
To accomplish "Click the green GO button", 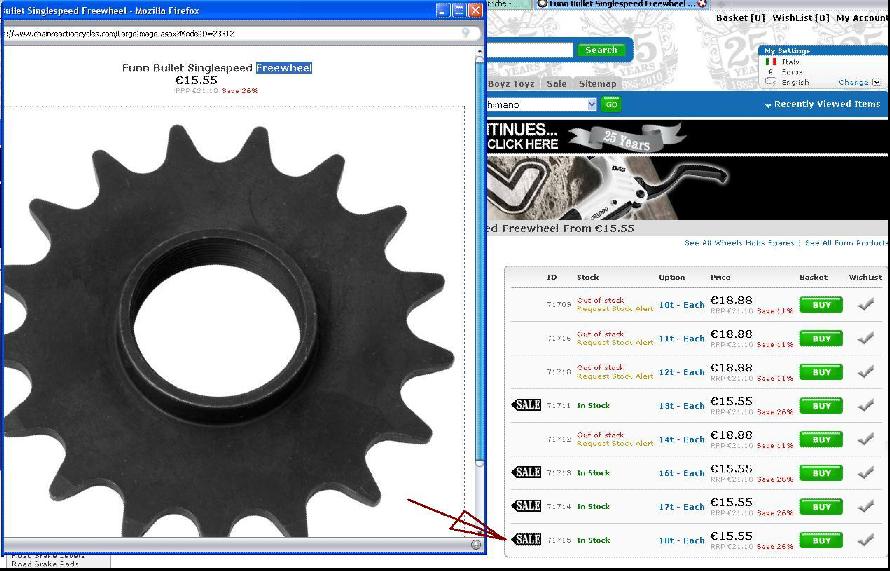I will click(611, 104).
